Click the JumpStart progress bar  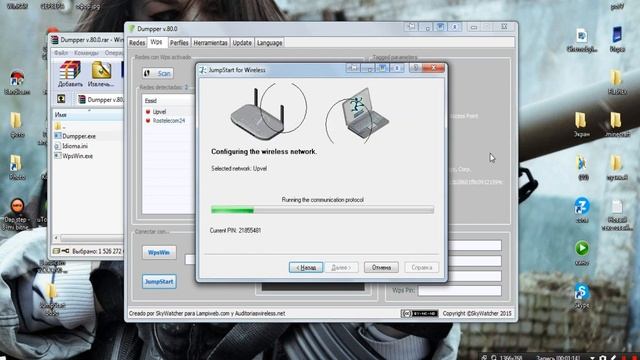(x=322, y=210)
